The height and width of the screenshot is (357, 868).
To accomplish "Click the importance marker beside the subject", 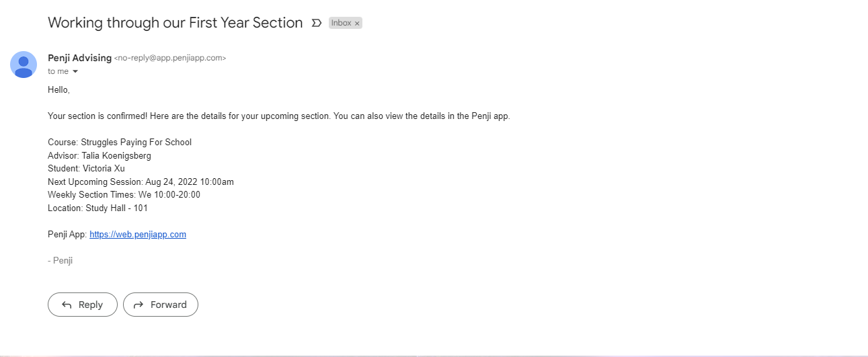I will tap(317, 23).
